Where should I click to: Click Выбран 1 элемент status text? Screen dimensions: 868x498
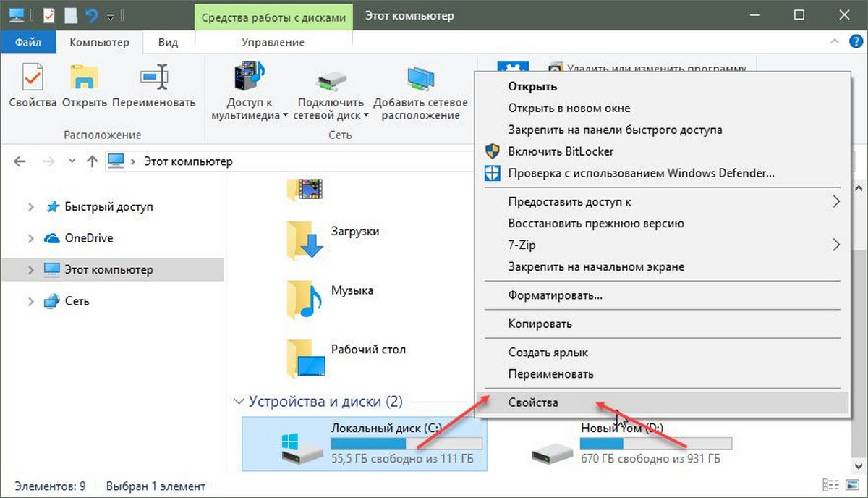156,486
